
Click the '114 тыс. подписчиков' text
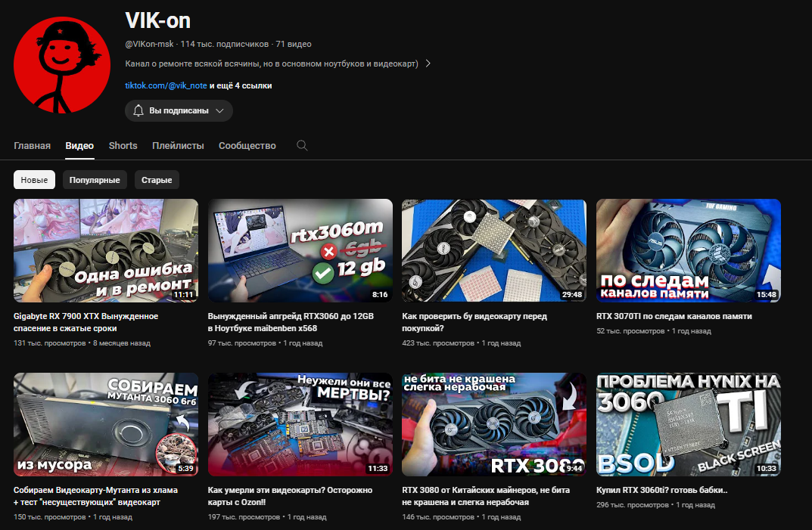(224, 44)
